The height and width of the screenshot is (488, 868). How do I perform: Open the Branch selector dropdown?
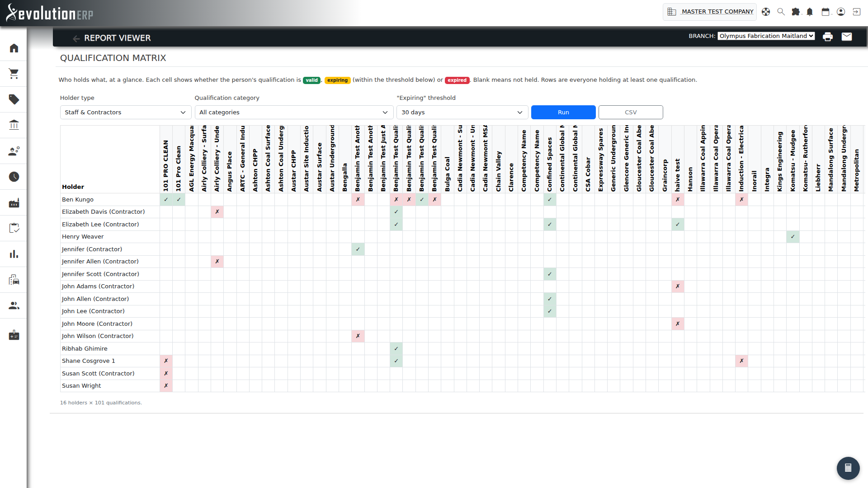pyautogui.click(x=766, y=36)
